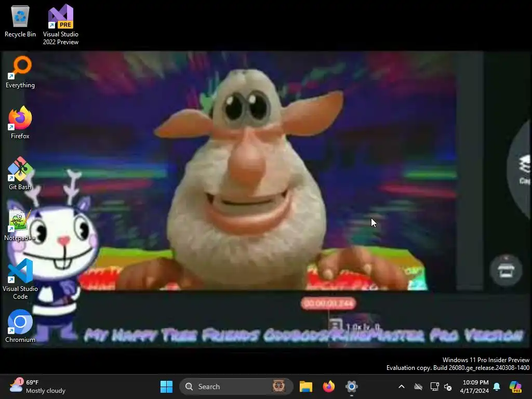Switch to Firefox in the taskbar

click(328, 387)
